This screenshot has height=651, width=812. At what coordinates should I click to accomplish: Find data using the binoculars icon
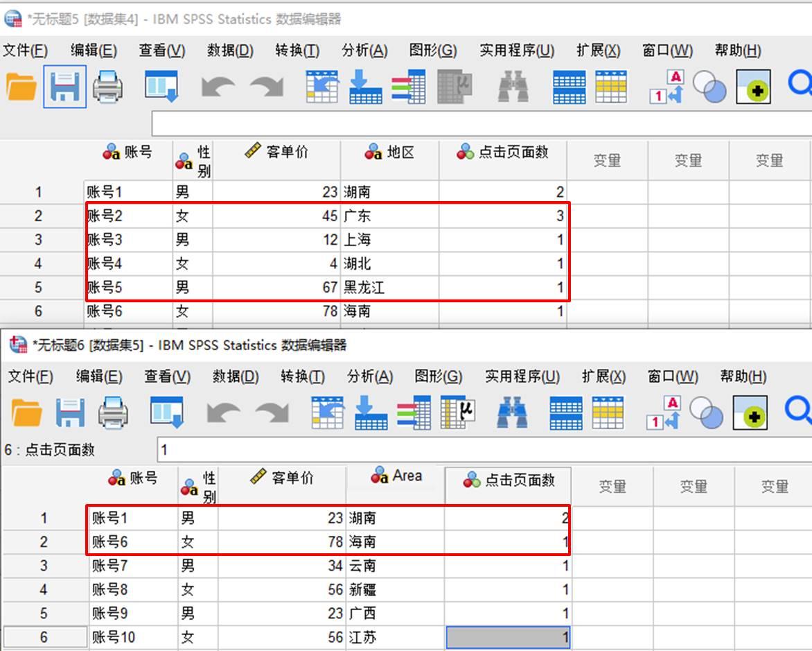pyautogui.click(x=513, y=87)
